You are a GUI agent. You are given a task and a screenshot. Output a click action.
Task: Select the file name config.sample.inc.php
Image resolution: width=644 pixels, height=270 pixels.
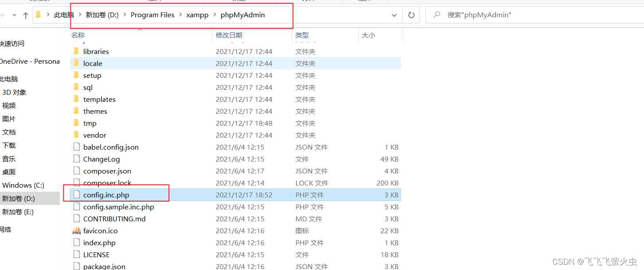[x=119, y=207]
